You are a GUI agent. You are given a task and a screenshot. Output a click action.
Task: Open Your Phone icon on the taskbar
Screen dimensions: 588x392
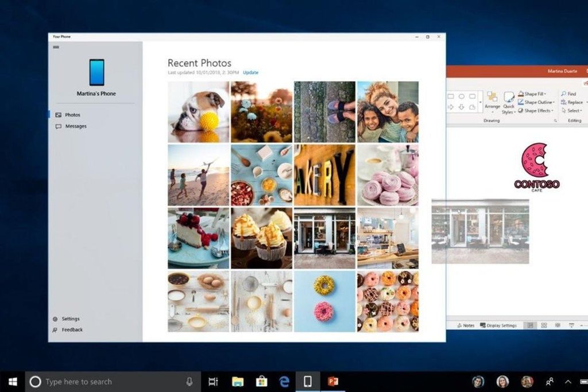308,381
